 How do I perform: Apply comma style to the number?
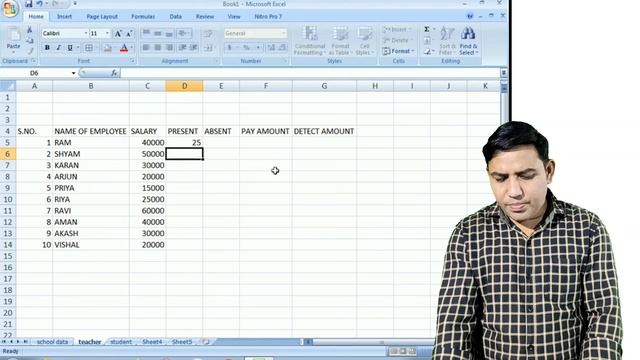point(258,48)
